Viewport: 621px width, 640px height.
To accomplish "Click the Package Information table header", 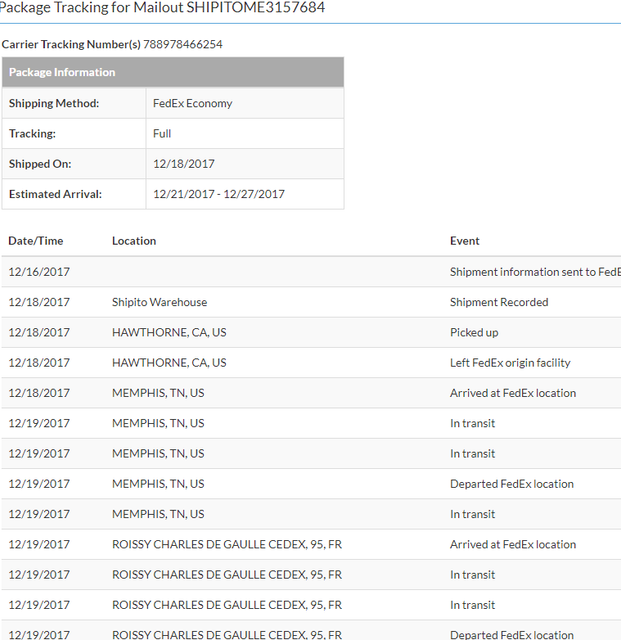I will click(x=173, y=72).
